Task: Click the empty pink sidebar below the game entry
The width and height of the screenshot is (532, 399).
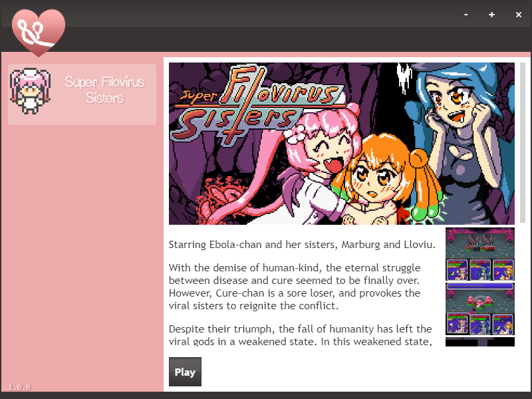Action: [x=82, y=255]
